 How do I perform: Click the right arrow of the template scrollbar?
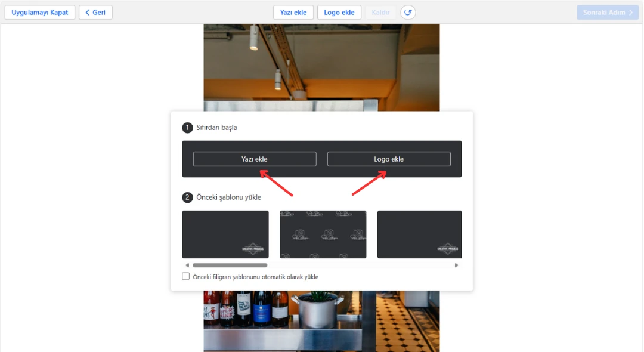(x=457, y=265)
